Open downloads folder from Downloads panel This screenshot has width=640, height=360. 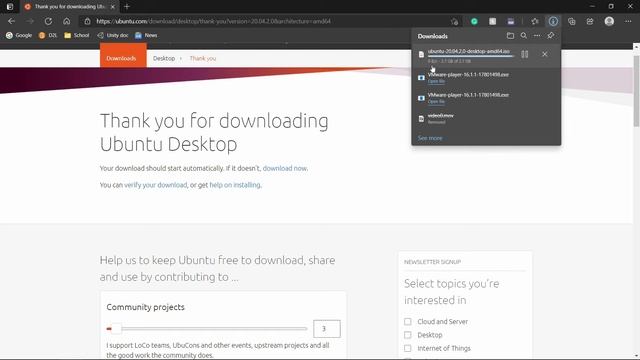coord(510,36)
